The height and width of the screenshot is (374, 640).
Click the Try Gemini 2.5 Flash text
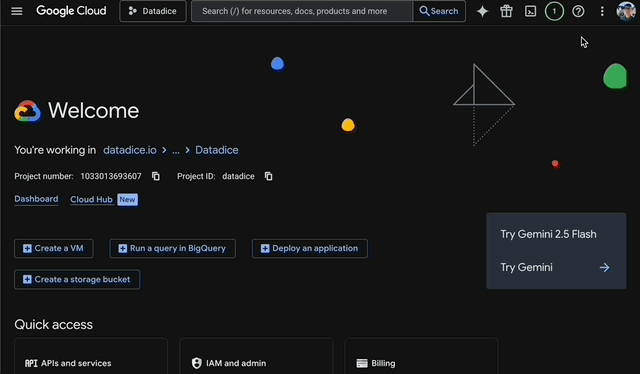click(548, 234)
